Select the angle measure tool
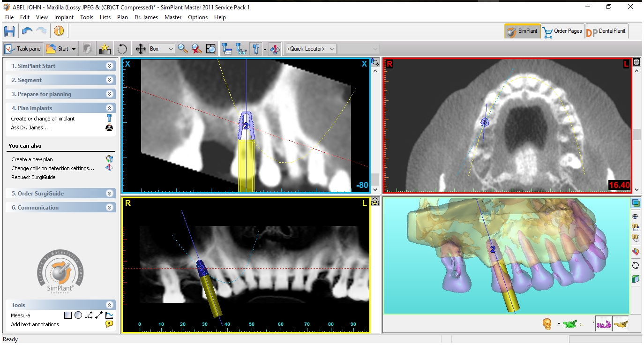 point(89,315)
